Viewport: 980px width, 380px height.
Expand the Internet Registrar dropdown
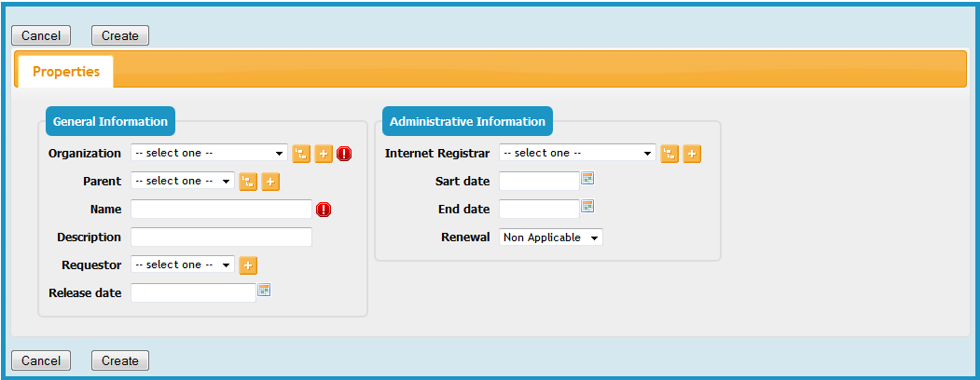(577, 153)
